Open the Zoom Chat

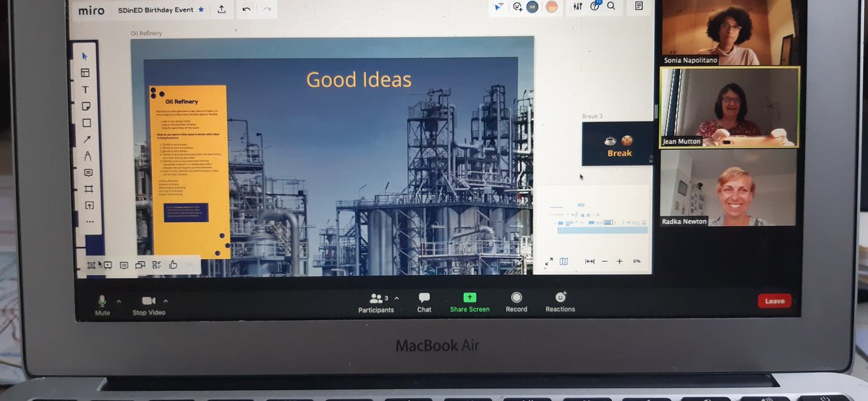point(424,303)
